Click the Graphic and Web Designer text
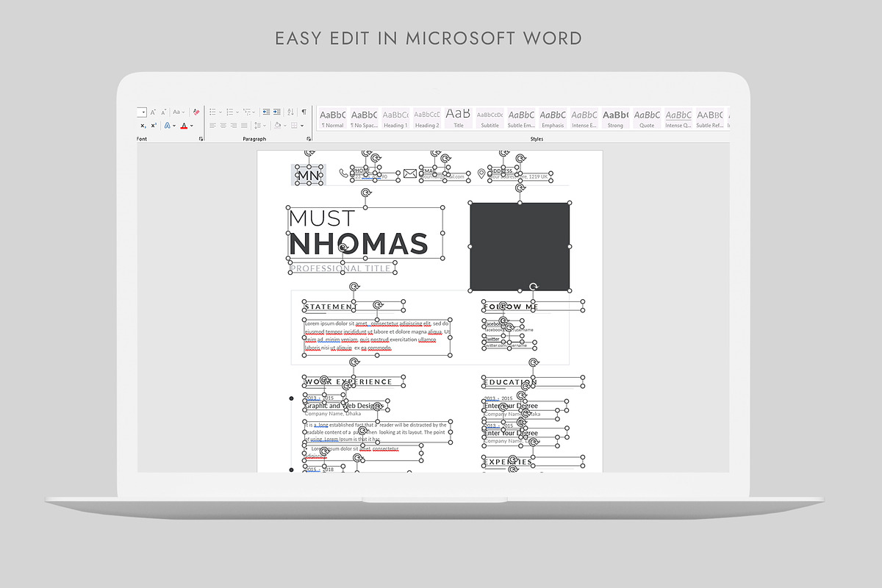 pos(343,406)
